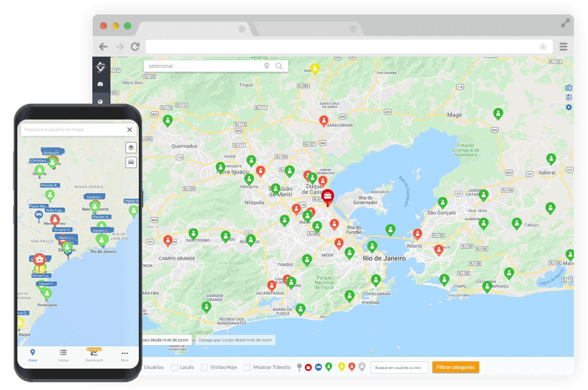Select the Mapa tab on phone
588x390 pixels.
coord(33,355)
